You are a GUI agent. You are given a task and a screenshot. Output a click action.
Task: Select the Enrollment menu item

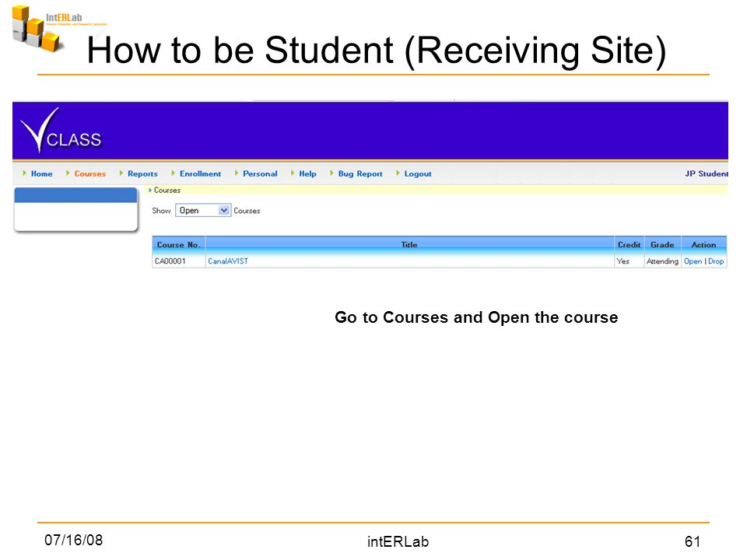200,173
